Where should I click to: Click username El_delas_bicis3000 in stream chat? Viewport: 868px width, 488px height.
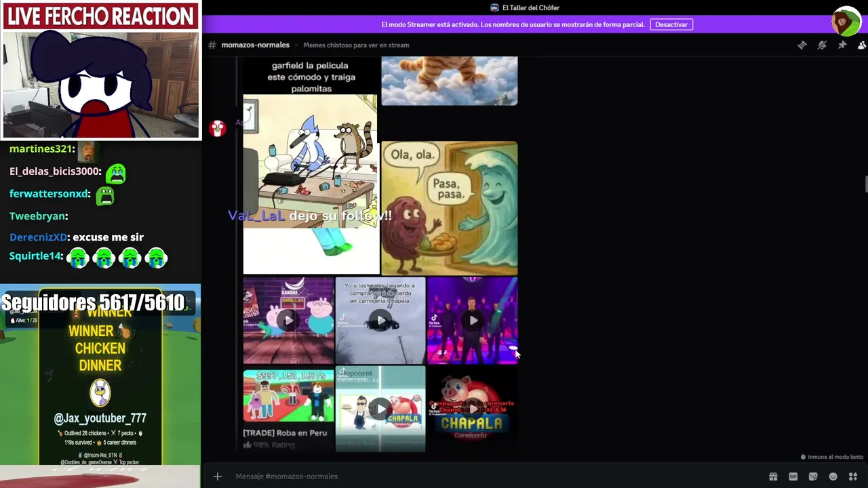(54, 171)
